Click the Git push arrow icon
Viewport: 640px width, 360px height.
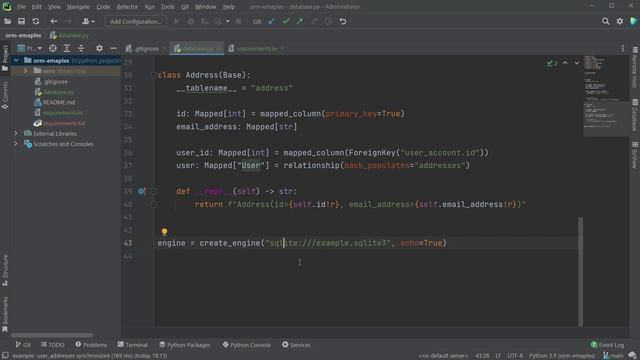coord(300,21)
